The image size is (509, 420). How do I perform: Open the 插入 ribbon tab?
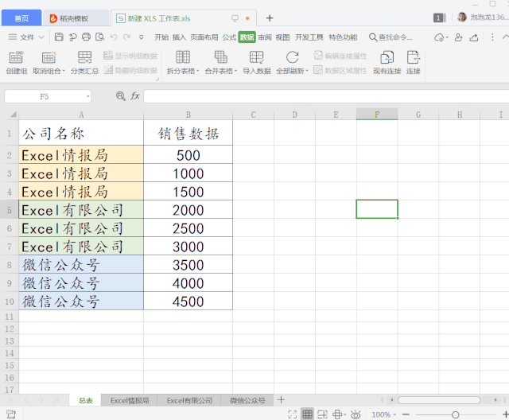click(x=179, y=37)
